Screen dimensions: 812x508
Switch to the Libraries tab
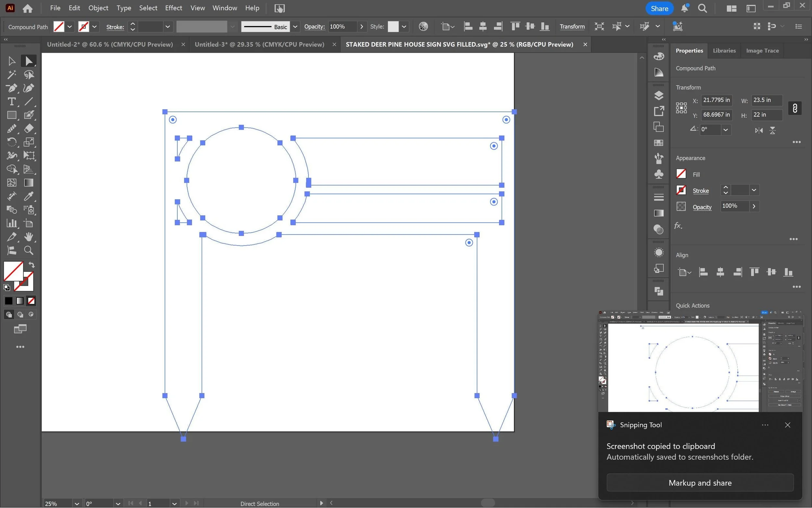coord(724,51)
